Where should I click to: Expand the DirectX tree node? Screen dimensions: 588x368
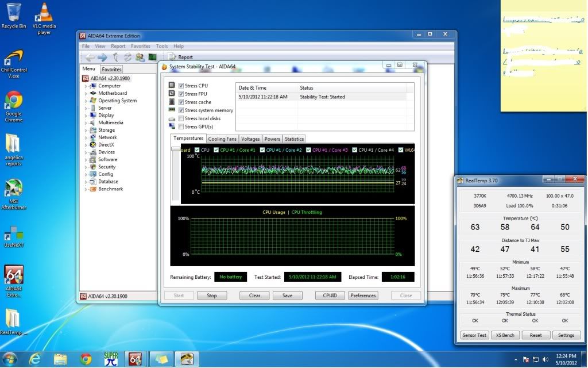click(86, 145)
